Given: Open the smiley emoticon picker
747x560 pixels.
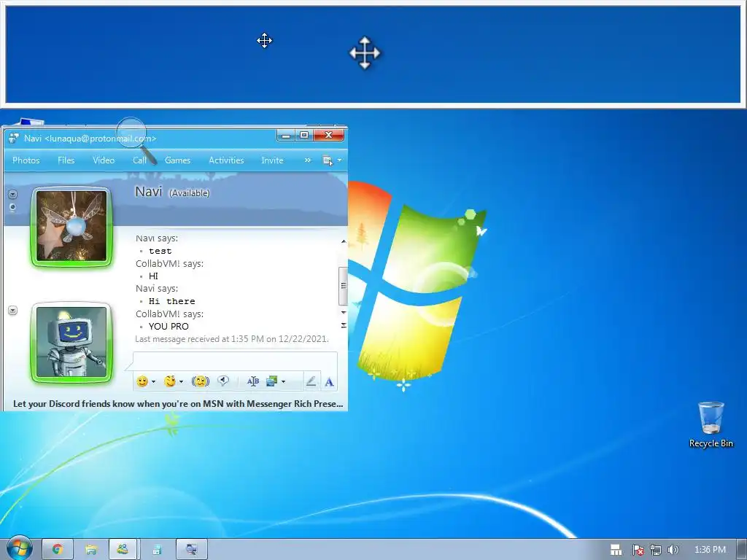Looking at the screenshot, I should 142,381.
